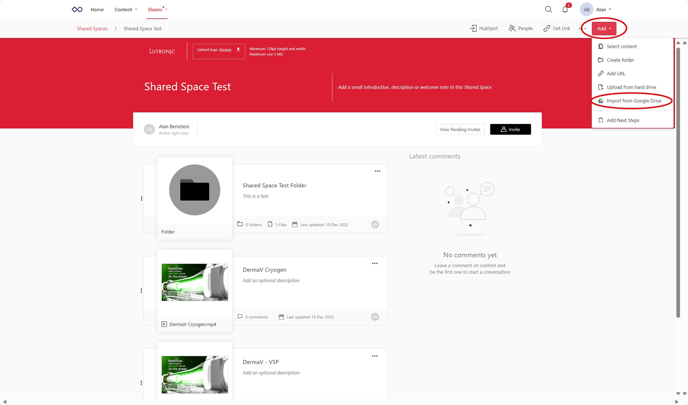Open the DermaV Cryogen video thumbnail
The width and height of the screenshot is (688, 405).
[x=194, y=283]
